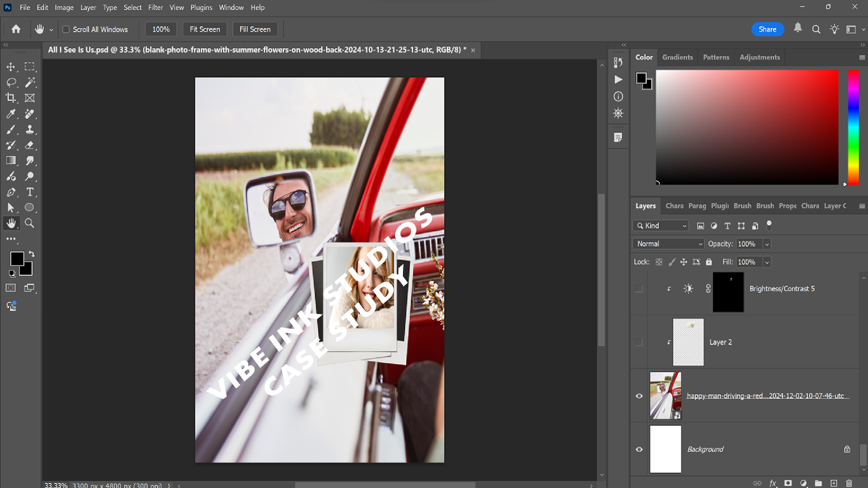The image size is (868, 488).
Task: Select the Clone Stamp tool
Action: [x=30, y=130]
